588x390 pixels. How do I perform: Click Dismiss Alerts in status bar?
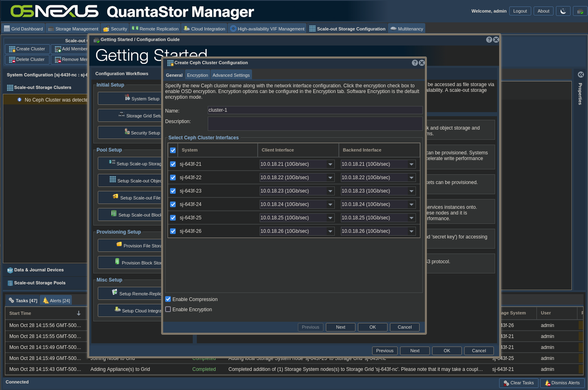[562, 383]
